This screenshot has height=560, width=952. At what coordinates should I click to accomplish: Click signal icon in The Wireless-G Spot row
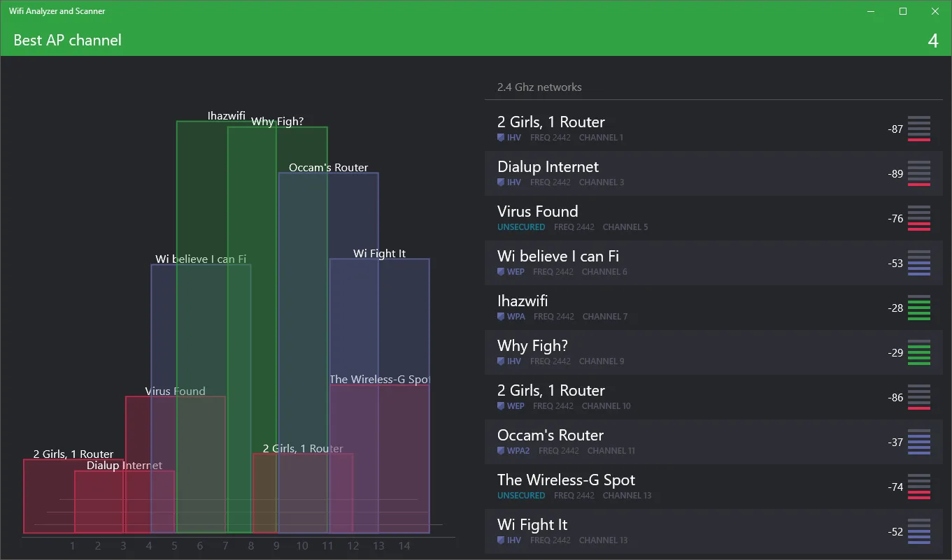pyautogui.click(x=919, y=487)
